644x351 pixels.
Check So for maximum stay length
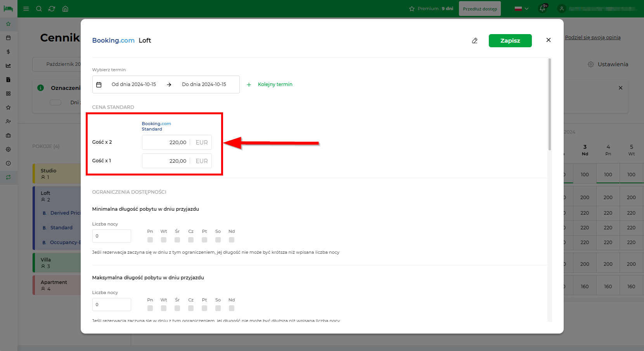[218, 308]
